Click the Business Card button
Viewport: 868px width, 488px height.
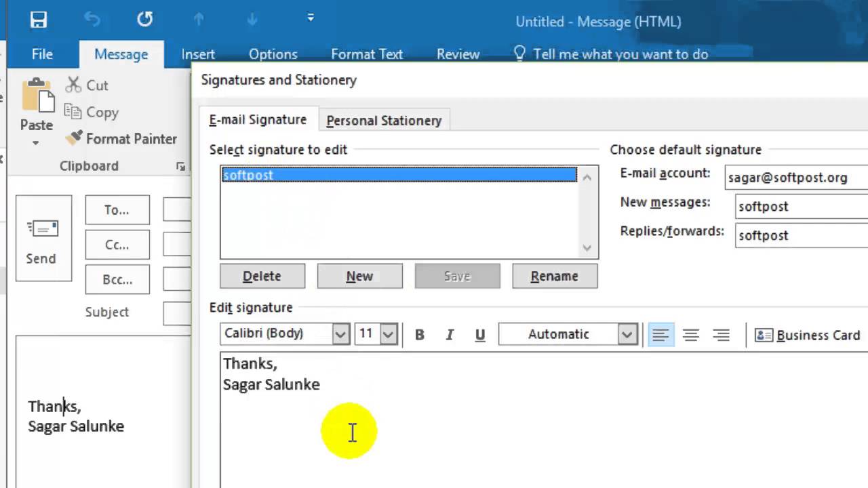[x=807, y=335]
